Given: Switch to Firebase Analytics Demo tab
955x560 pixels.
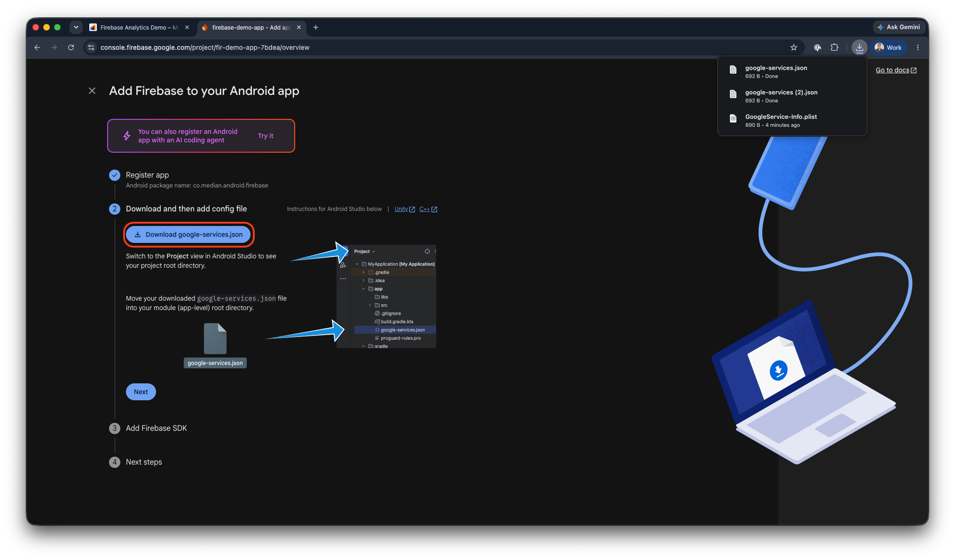Looking at the screenshot, I should click(x=139, y=27).
